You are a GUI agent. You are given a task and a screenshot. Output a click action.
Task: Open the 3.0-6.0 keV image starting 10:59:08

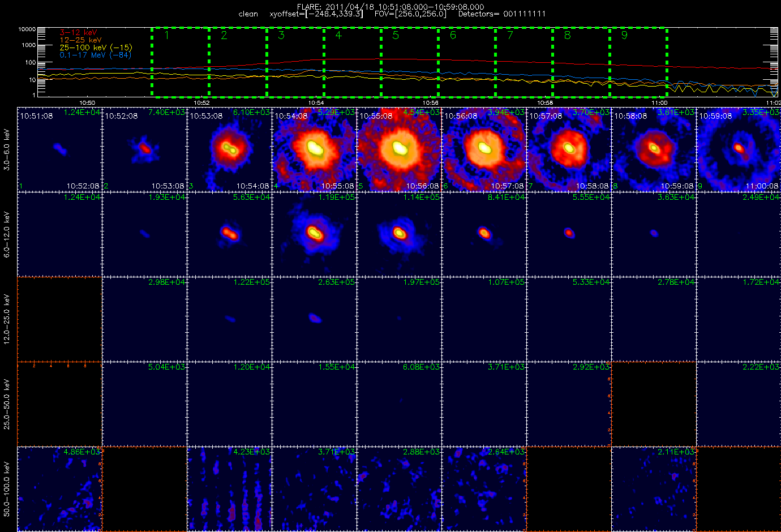click(x=739, y=149)
